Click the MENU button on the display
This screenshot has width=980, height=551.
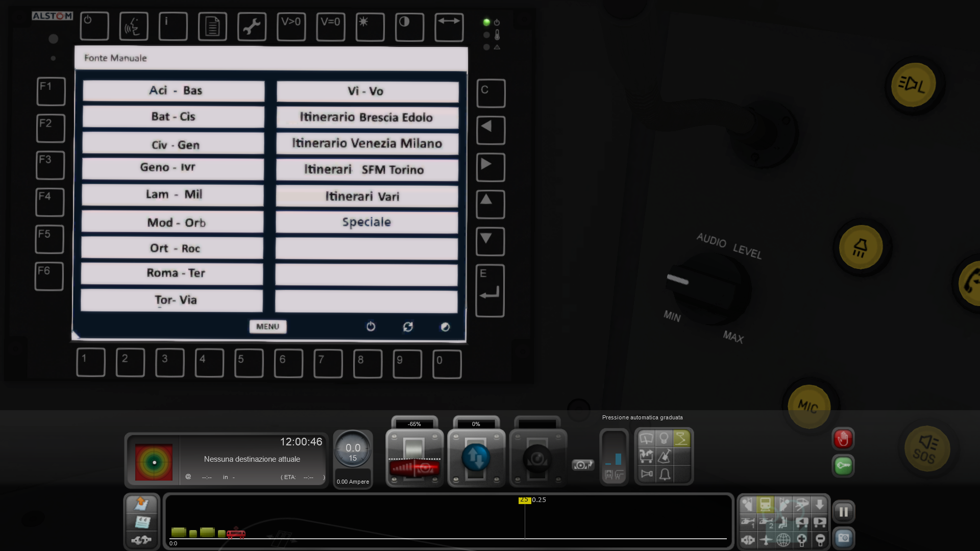point(268,327)
